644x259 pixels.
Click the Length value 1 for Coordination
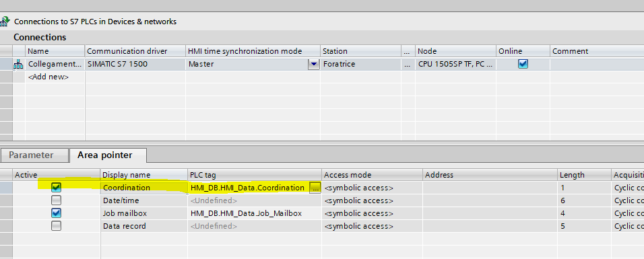[x=584, y=188]
